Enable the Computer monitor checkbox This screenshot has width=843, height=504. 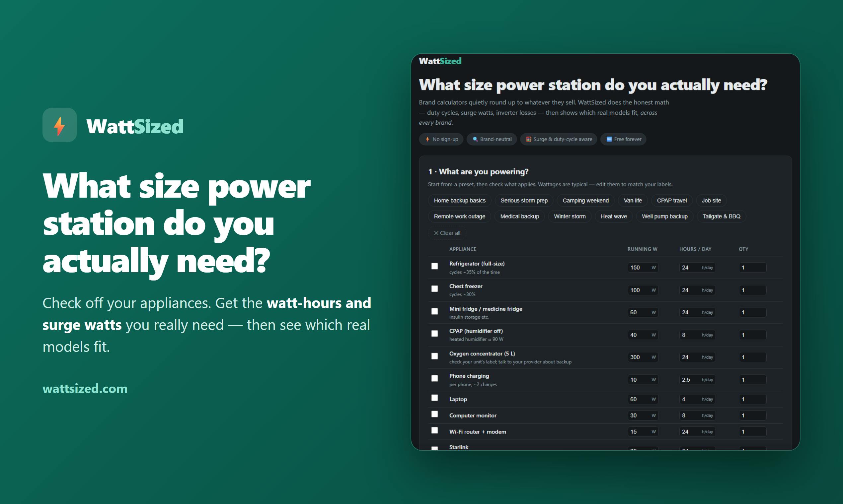[434, 414]
